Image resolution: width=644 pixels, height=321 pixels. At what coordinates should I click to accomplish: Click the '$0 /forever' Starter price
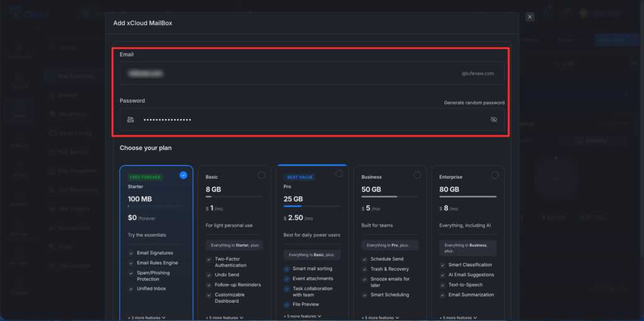click(x=142, y=218)
